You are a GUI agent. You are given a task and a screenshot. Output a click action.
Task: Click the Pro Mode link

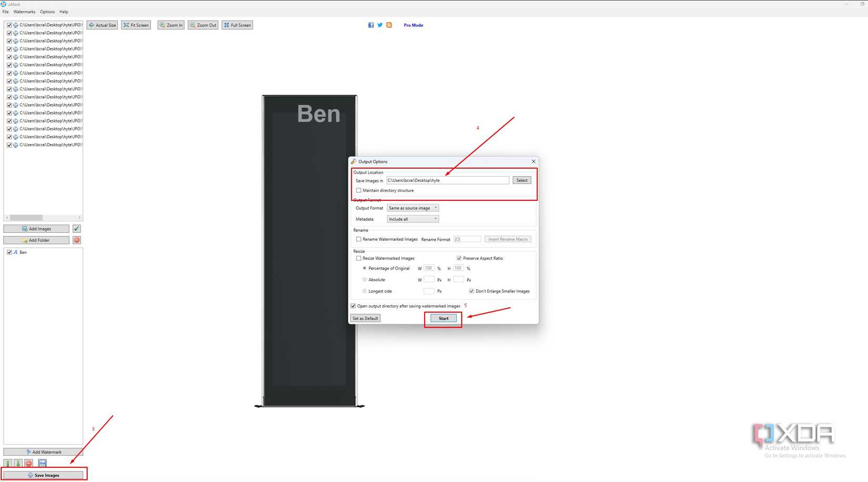[413, 25]
